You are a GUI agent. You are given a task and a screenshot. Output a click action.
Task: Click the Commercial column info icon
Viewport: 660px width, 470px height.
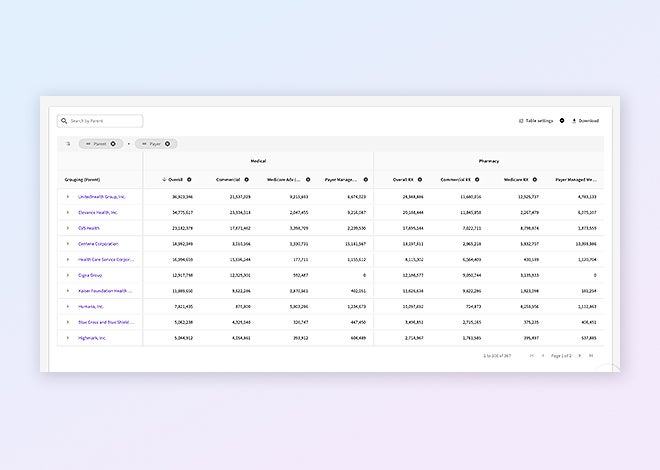(x=247, y=180)
